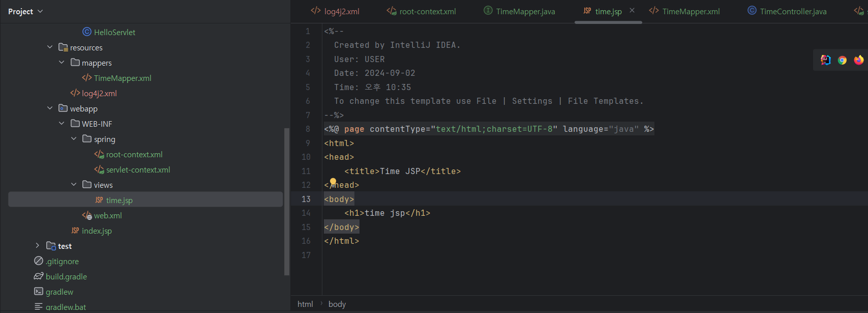
Task: Collapse the spring folder chevron
Action: click(74, 139)
